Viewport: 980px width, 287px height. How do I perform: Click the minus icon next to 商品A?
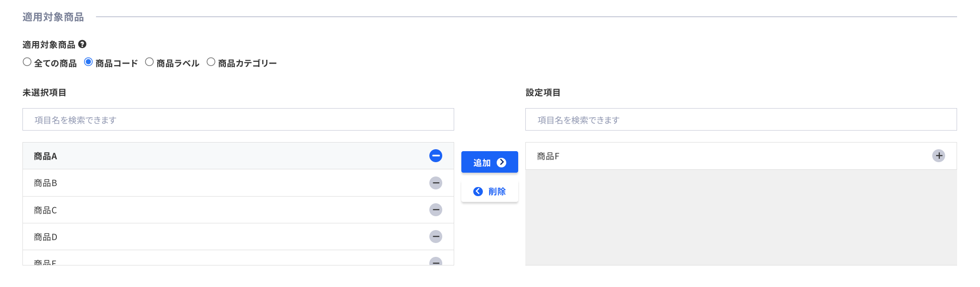click(x=435, y=155)
